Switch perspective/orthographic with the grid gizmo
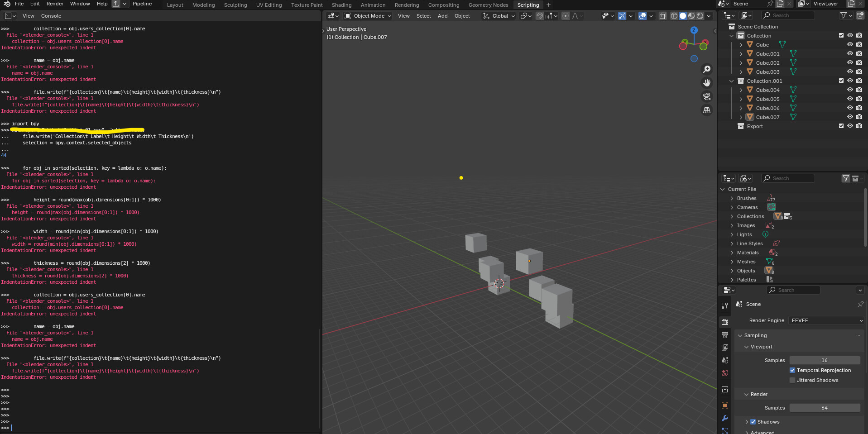Screen dimensions: 868x434 click(x=706, y=110)
